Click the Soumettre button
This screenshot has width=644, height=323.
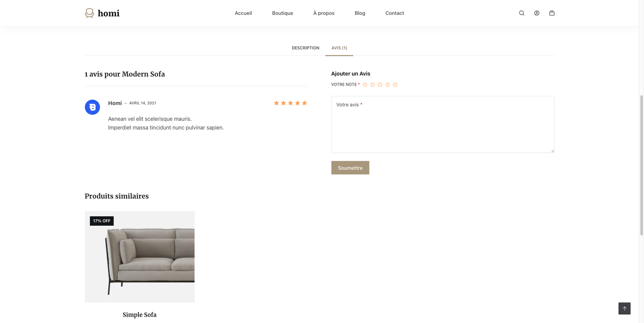click(350, 168)
